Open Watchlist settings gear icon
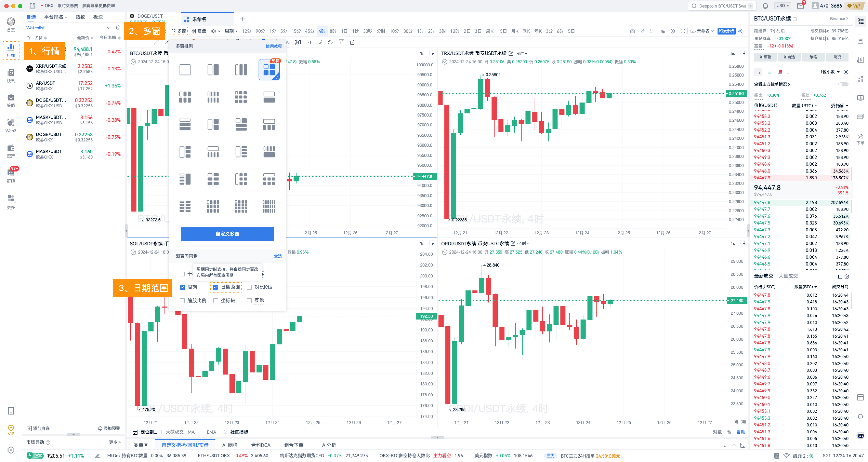868x462 pixels. click(x=118, y=28)
